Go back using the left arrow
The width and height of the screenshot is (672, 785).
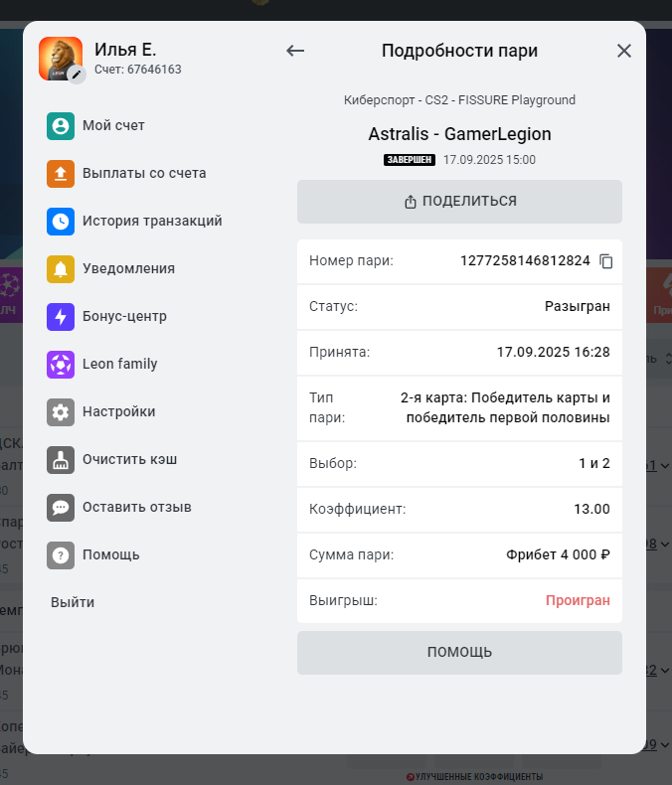[x=295, y=51]
